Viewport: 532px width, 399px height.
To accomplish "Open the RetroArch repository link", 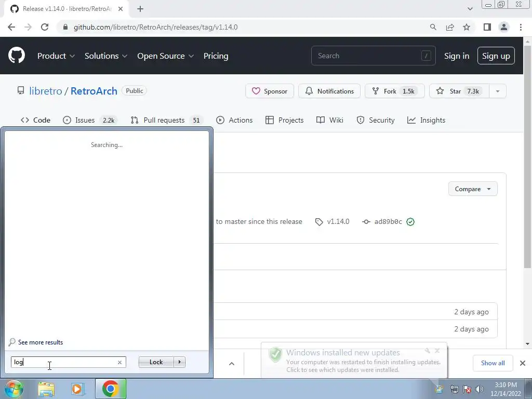I will tap(94, 91).
